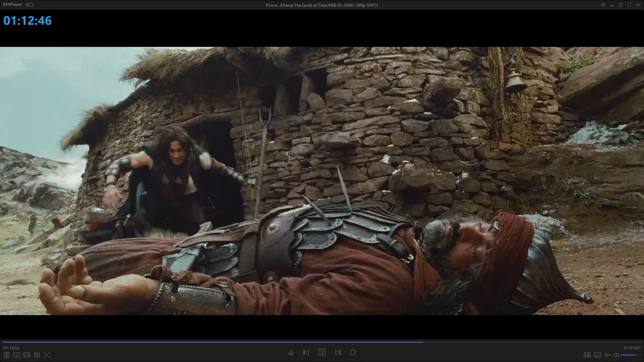644x362 pixels.
Task: Pin the player window on top
Action: tap(604, 5)
